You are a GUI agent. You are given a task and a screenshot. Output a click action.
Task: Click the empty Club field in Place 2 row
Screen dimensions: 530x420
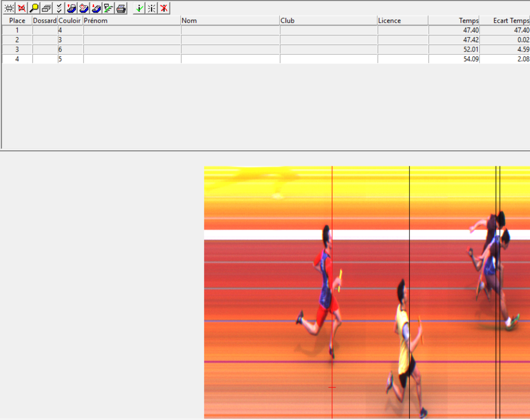[x=328, y=40]
